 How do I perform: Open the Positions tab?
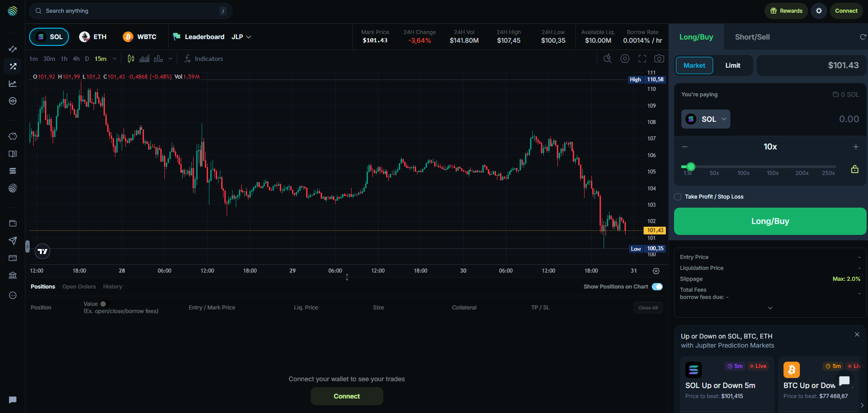coord(43,287)
